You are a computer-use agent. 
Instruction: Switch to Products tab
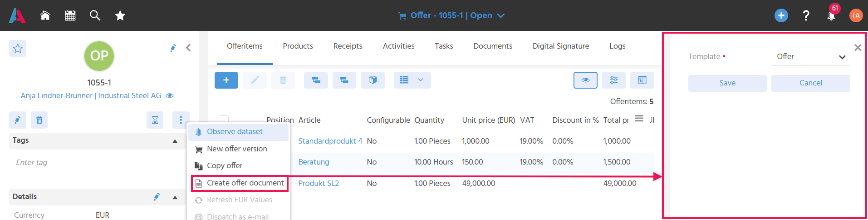298,46
